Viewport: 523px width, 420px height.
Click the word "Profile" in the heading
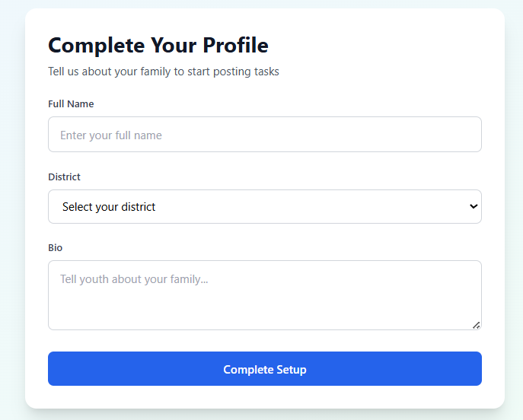[235, 45]
